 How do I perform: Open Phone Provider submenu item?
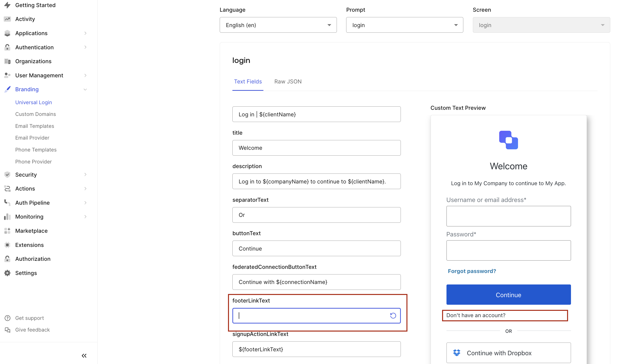pyautogui.click(x=33, y=162)
